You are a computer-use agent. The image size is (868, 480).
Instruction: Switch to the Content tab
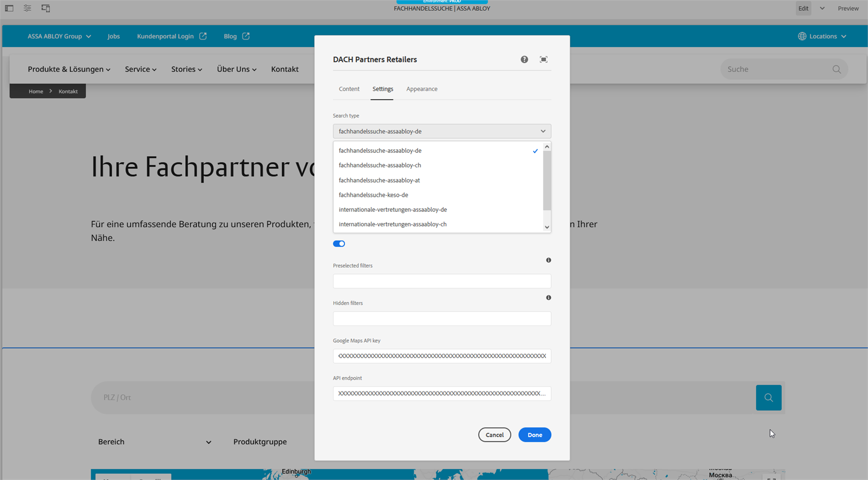point(349,89)
